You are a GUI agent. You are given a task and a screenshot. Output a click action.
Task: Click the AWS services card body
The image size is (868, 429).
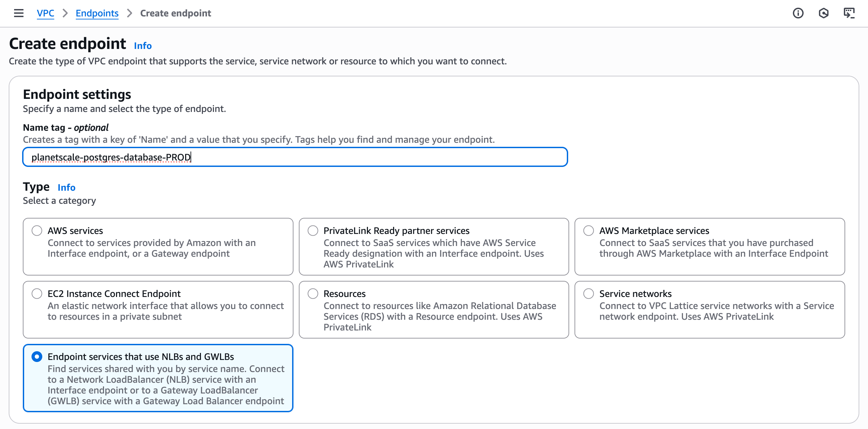coord(158,247)
